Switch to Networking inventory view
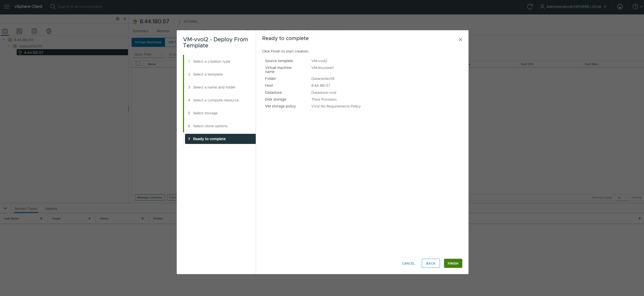Screen dimensions: 644x296 pos(49,31)
